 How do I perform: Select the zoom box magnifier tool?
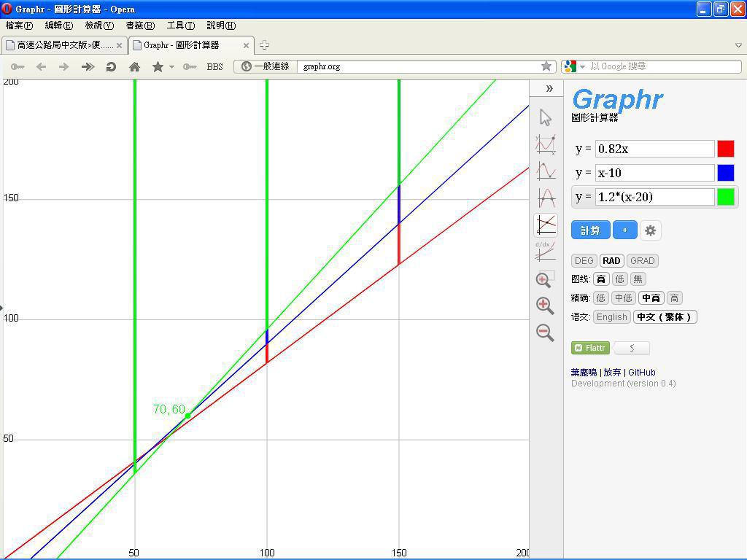click(x=545, y=279)
